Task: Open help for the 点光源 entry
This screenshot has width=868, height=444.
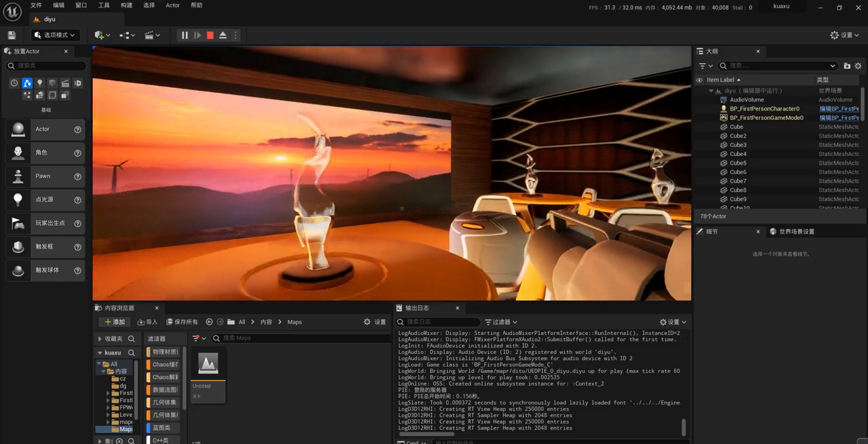Action: (77, 200)
